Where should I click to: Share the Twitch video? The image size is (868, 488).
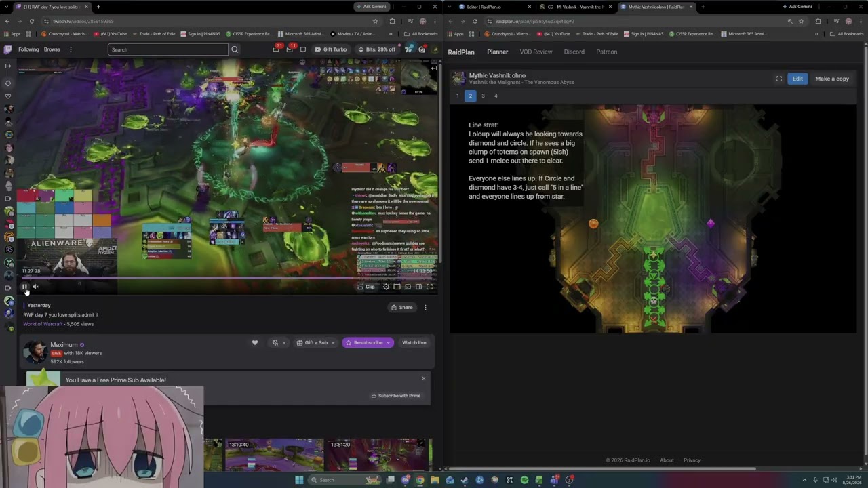(x=402, y=307)
